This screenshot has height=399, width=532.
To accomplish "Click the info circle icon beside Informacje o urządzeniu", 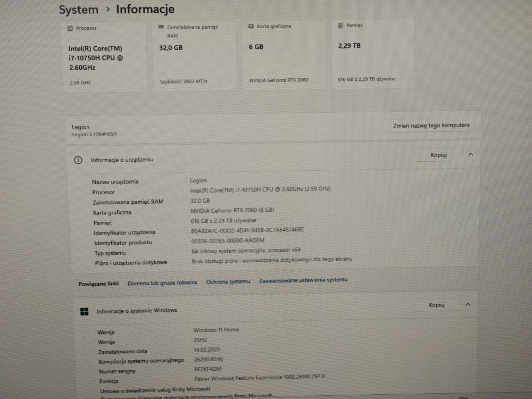I will [x=78, y=160].
